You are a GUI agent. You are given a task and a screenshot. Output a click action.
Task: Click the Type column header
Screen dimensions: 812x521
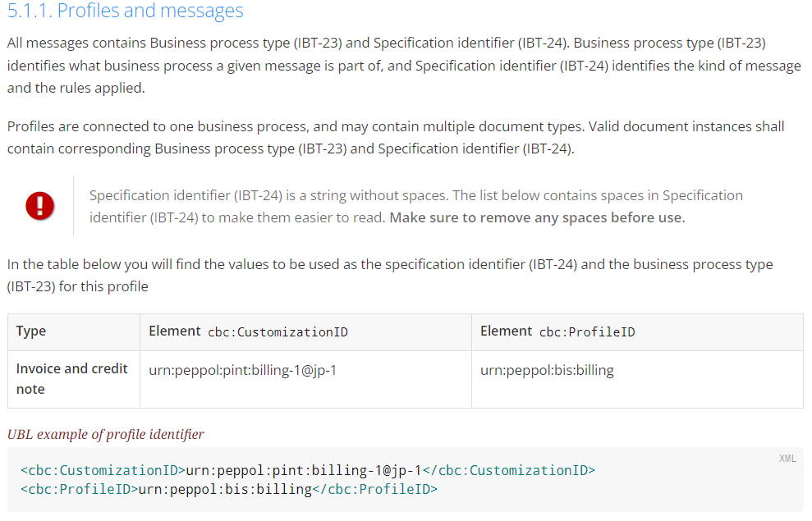pyautogui.click(x=74, y=332)
